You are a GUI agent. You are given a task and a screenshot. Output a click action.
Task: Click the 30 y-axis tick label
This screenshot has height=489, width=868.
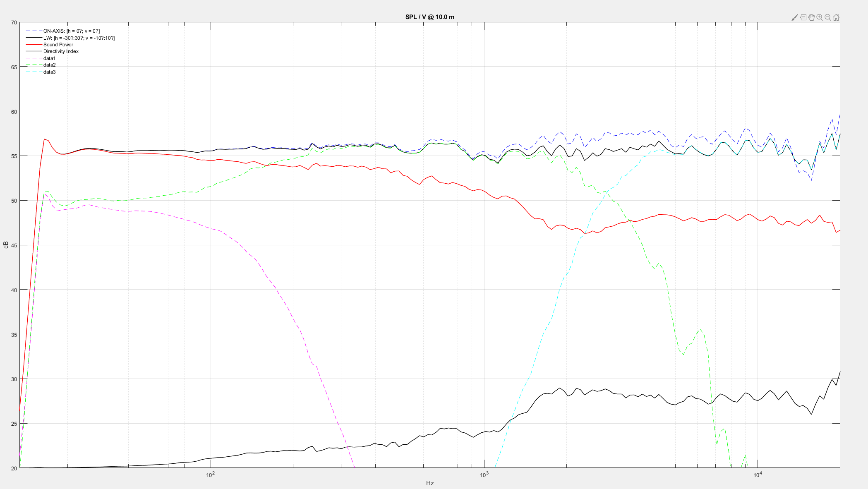[14, 379]
